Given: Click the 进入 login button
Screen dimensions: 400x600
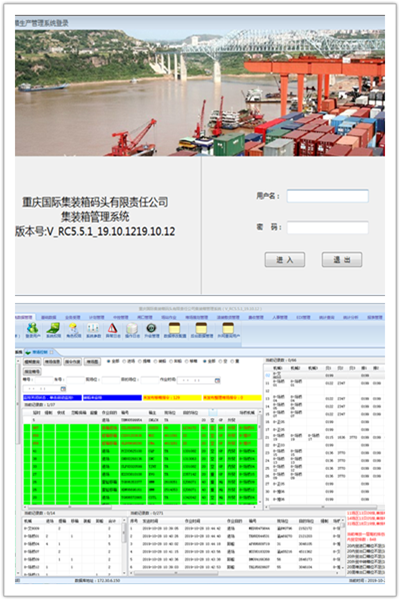Looking at the screenshot, I should coord(285,260).
